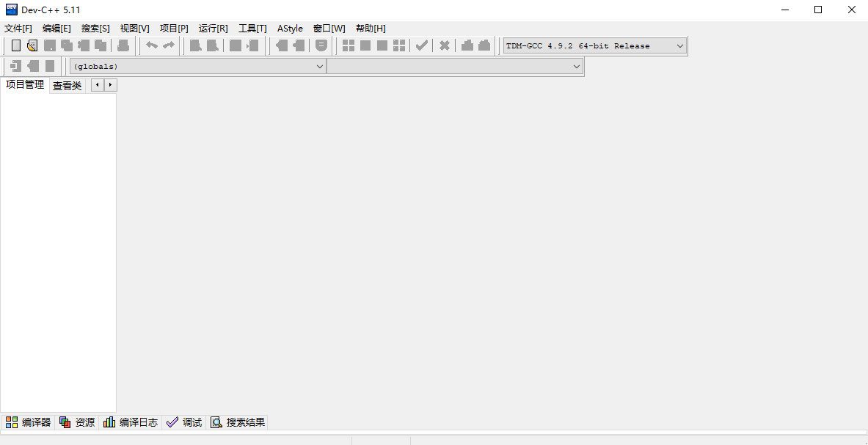Click the Delete profiling information icon
868x445 pixels.
click(484, 45)
